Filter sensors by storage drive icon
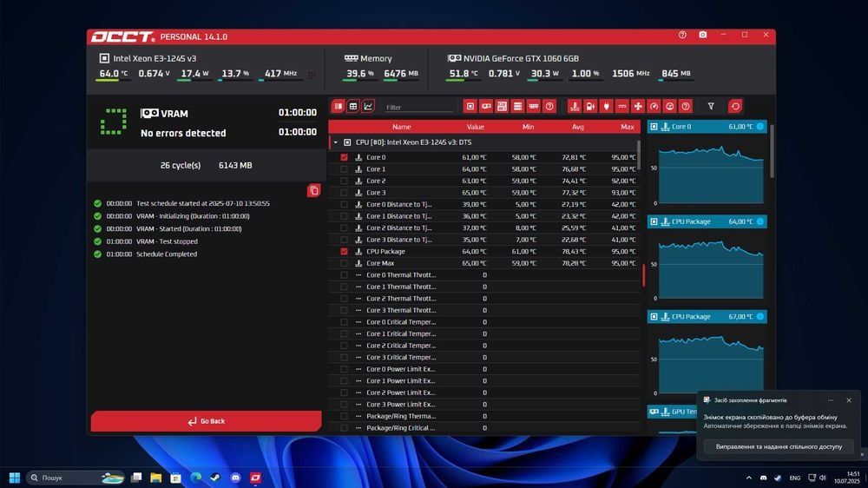This screenshot has height=488, width=868. 517,106
